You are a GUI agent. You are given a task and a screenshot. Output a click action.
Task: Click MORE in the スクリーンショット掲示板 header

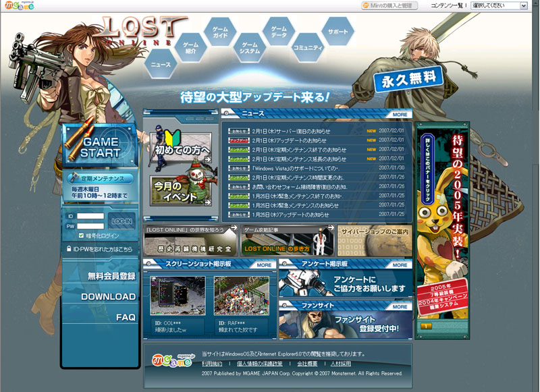coord(264,265)
